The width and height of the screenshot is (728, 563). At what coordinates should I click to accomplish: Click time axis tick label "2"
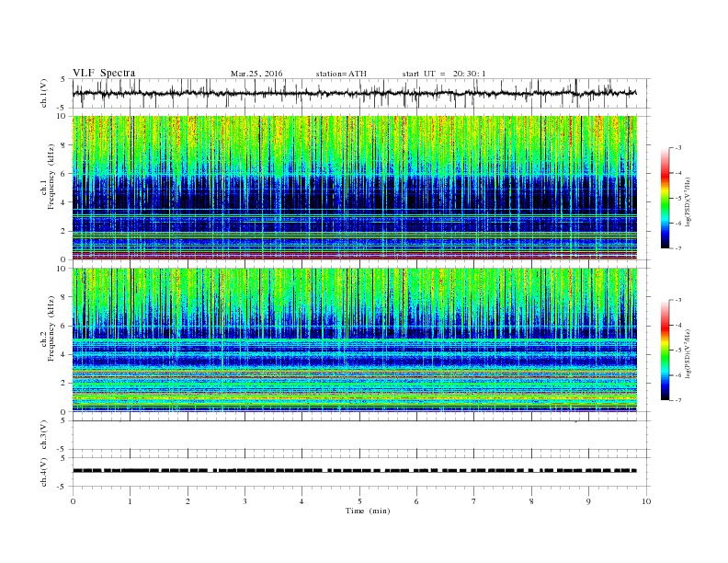(188, 501)
